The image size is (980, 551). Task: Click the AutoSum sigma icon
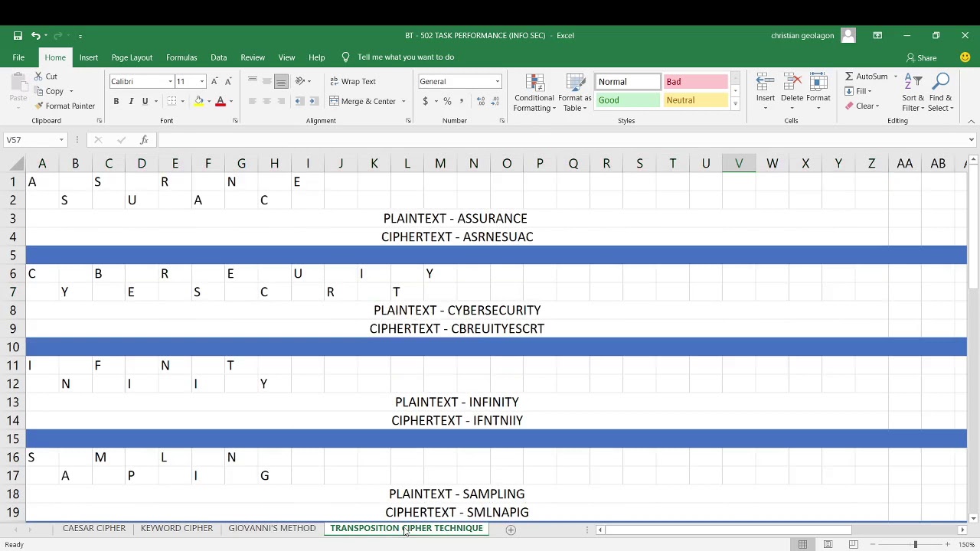coord(849,77)
